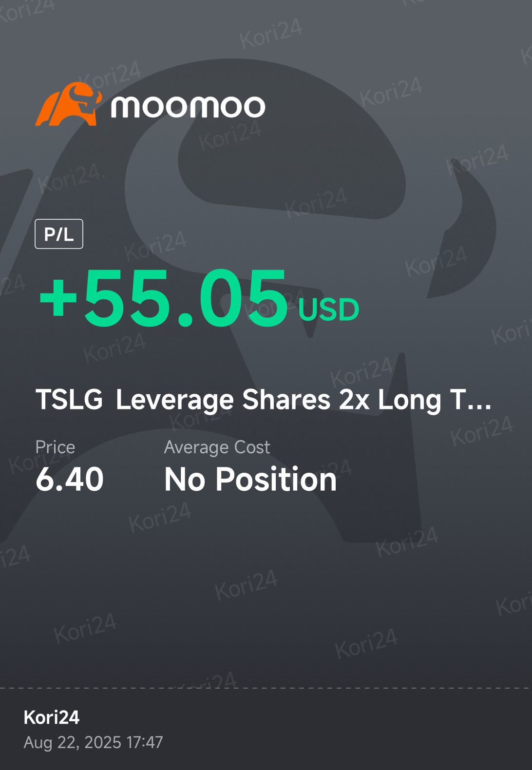Screen dimensions: 532x770
Task: Click the Kori24 watermark under the moomoo wordmark
Action: (x=230, y=135)
